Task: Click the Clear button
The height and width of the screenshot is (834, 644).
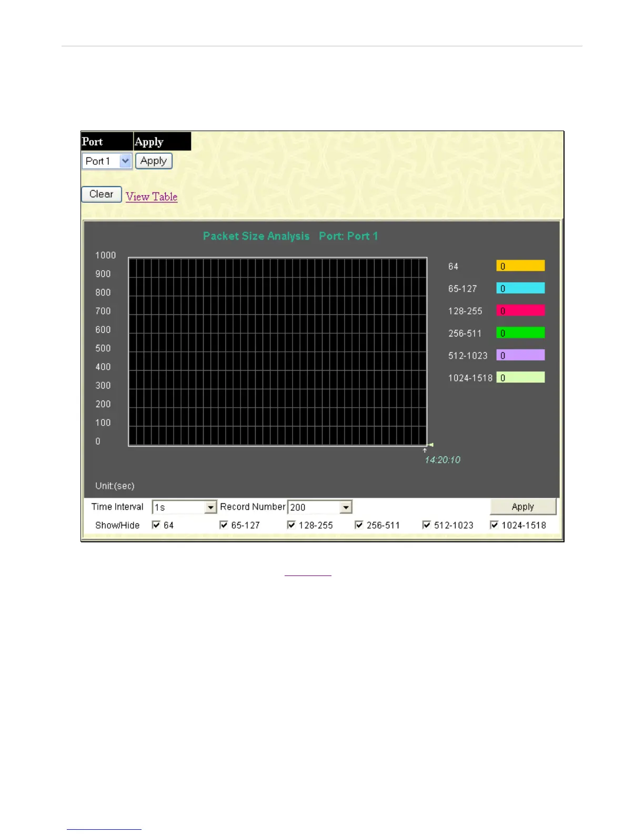Action: (x=102, y=194)
